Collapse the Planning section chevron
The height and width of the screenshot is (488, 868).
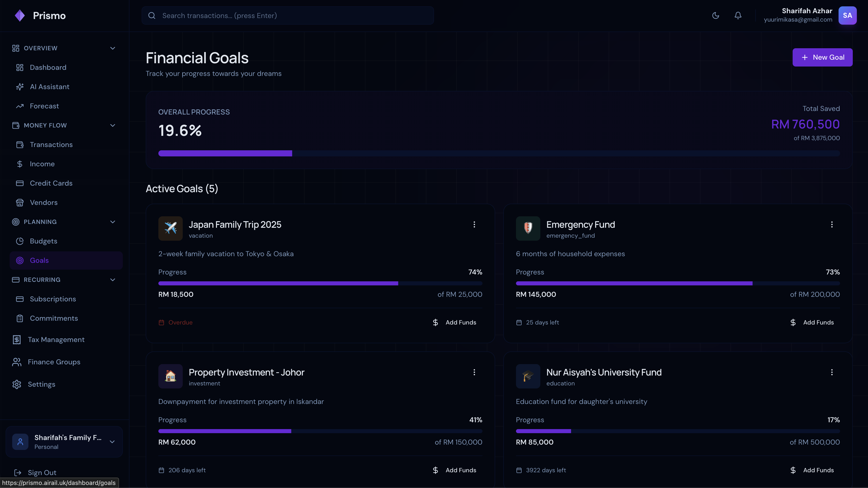click(x=112, y=222)
